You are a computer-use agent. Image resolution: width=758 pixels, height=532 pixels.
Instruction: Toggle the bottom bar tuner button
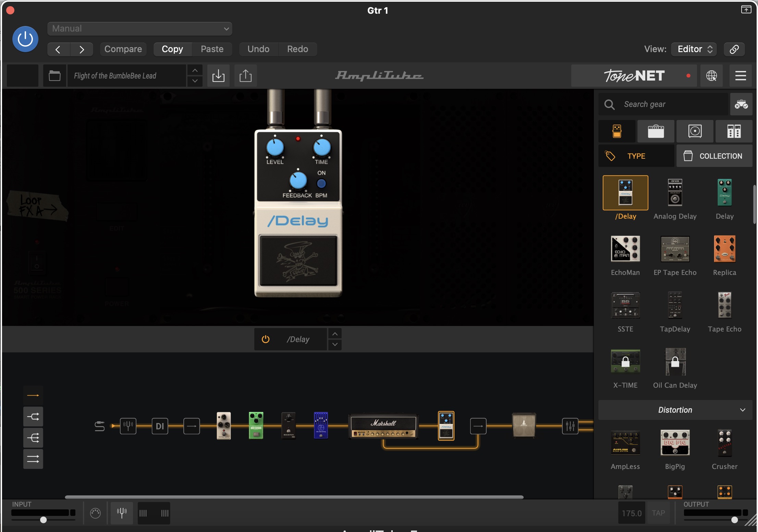pyautogui.click(x=122, y=513)
